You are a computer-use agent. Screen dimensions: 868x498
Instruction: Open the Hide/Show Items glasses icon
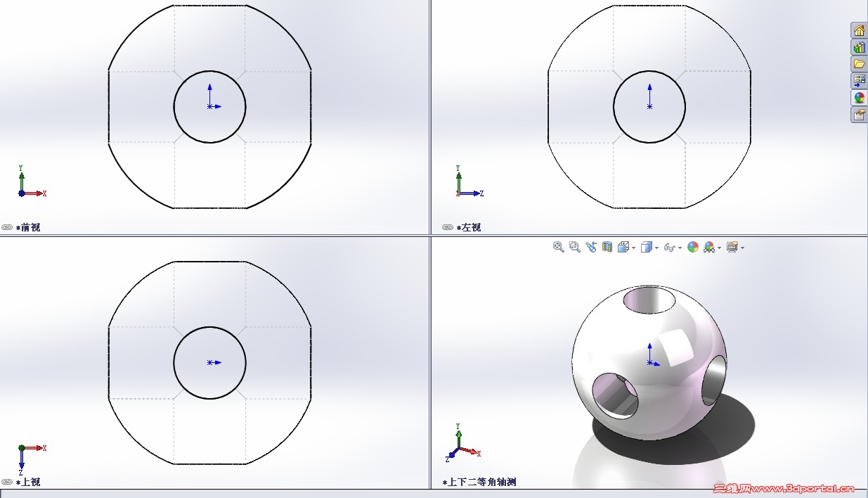click(670, 247)
